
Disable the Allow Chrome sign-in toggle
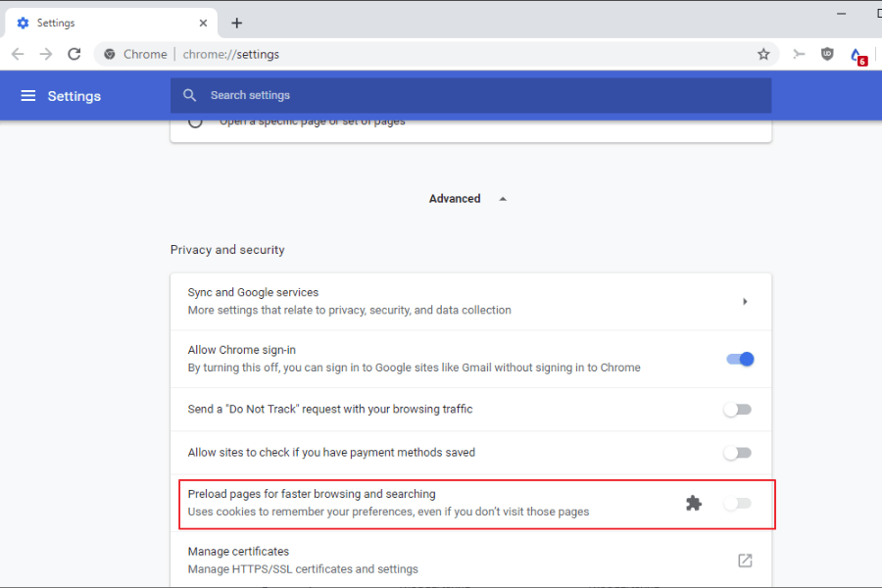(x=739, y=360)
